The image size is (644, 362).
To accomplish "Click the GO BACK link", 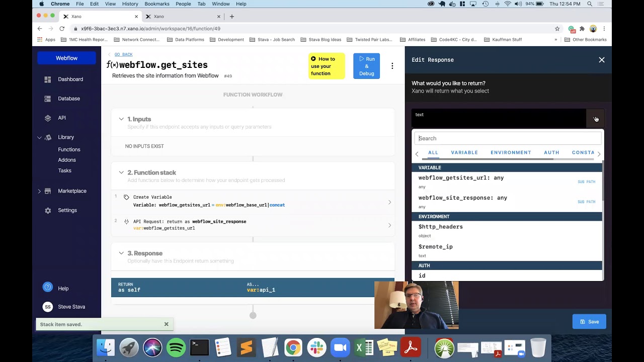I will tap(123, 54).
